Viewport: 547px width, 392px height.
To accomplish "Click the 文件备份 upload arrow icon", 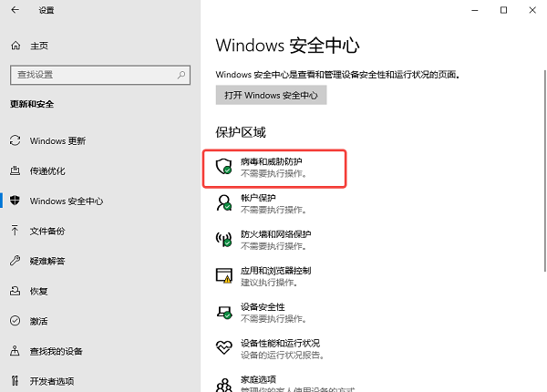I will pos(15,231).
